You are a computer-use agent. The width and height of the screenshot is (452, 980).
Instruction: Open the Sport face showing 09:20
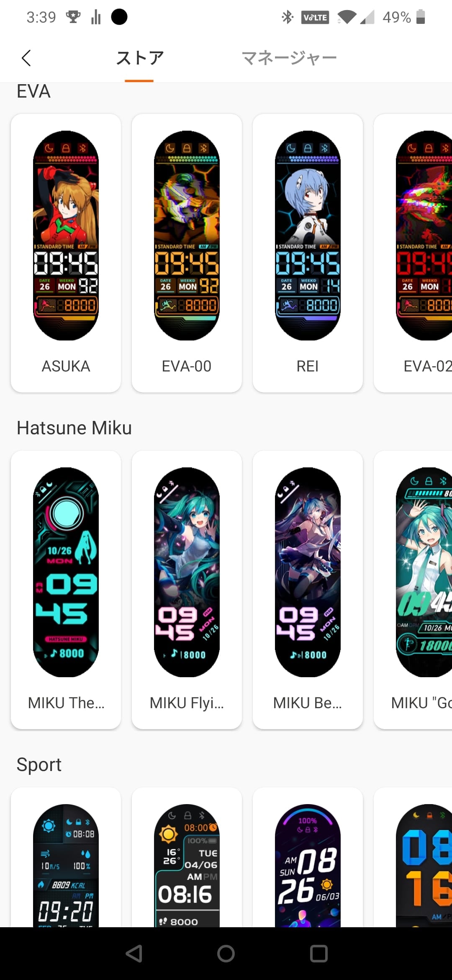(x=66, y=857)
